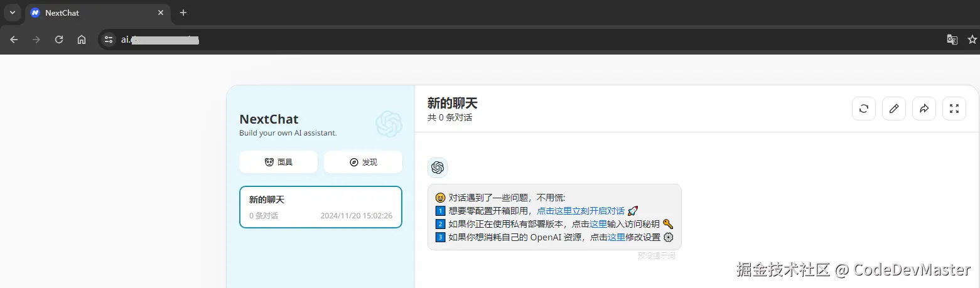Open the 发现 discover button

(x=363, y=162)
